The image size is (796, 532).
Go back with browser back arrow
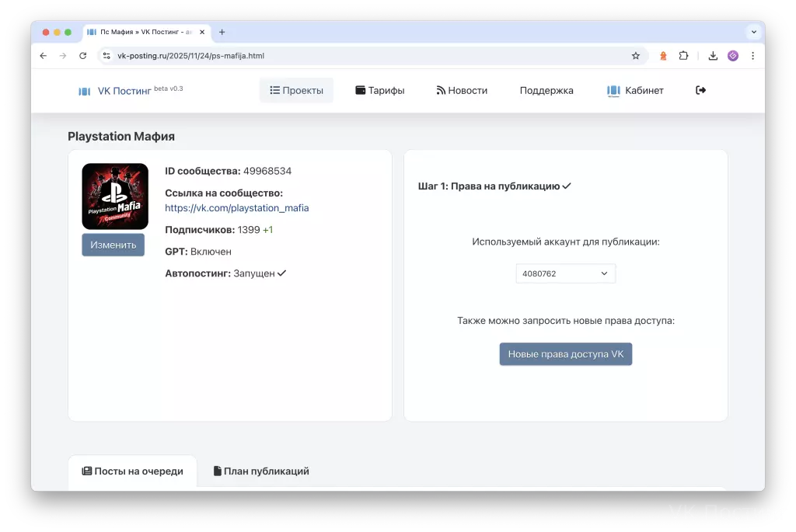point(44,56)
